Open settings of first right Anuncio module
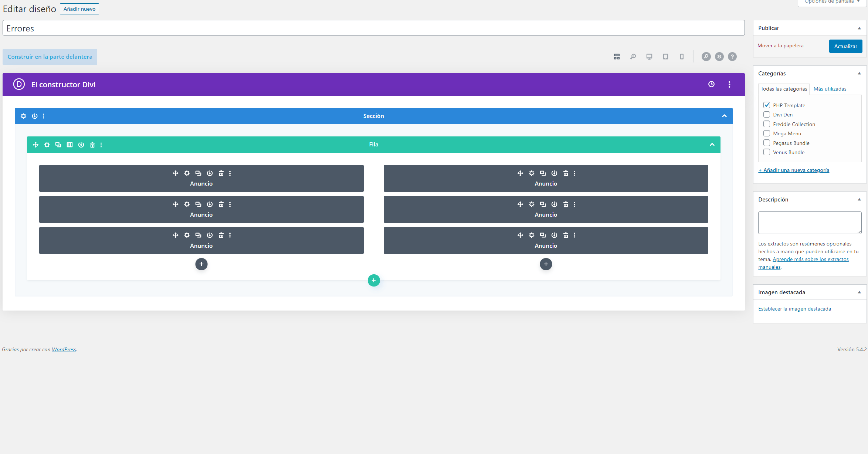Viewport: 868px width, 454px height. (532, 173)
